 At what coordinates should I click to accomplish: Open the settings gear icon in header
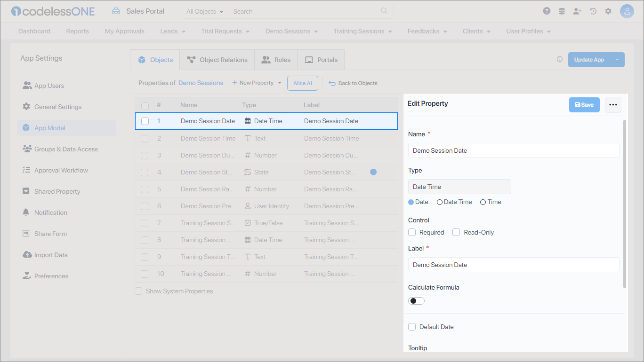point(608,11)
